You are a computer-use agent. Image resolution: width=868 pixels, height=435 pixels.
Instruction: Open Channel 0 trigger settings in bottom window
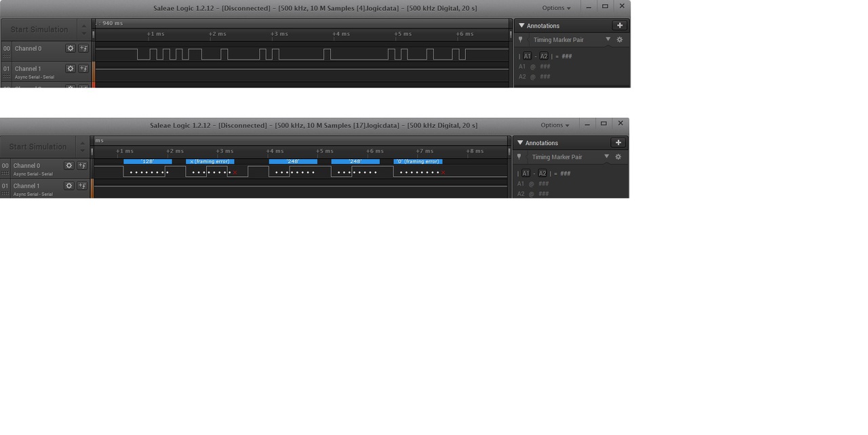click(82, 165)
